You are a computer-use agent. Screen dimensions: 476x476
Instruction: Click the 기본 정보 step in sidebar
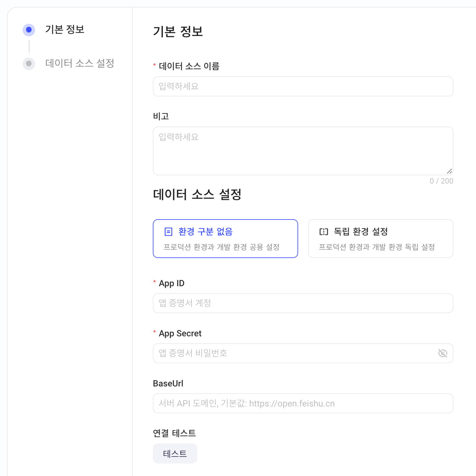65,30
